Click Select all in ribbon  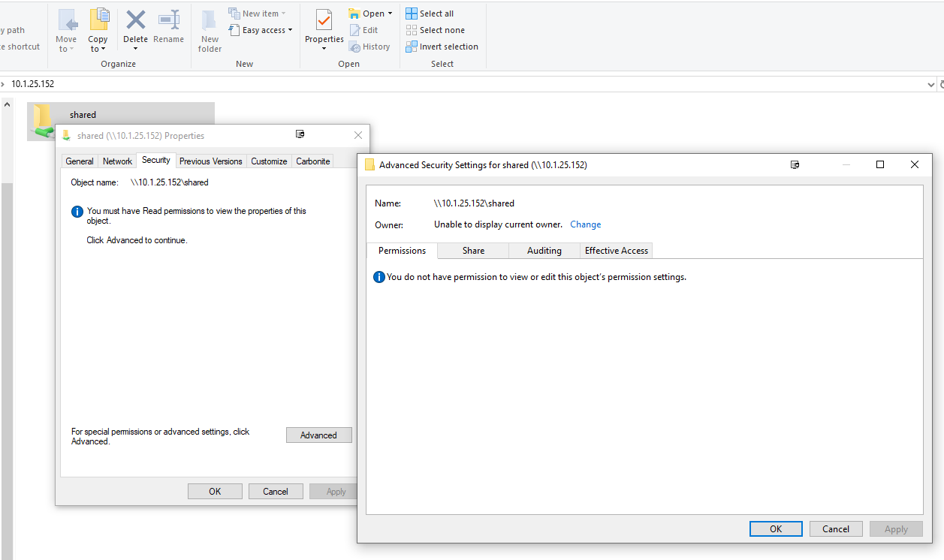pos(430,14)
